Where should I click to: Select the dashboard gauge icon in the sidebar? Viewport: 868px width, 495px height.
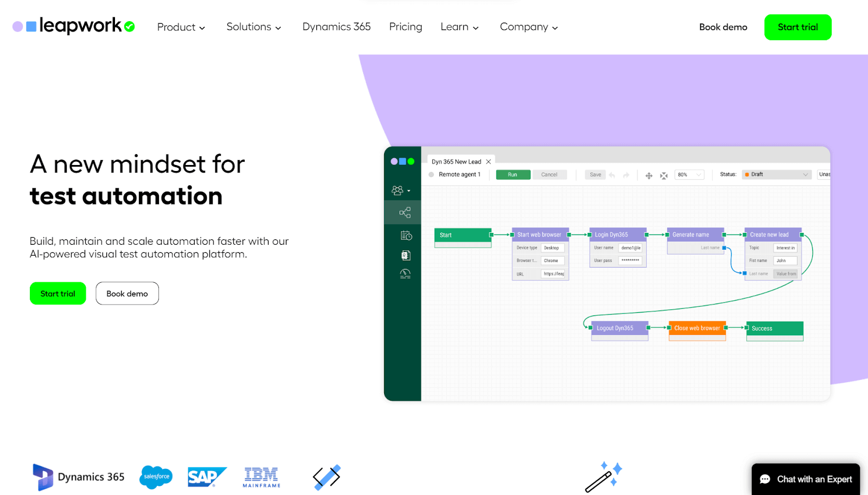[405, 274]
